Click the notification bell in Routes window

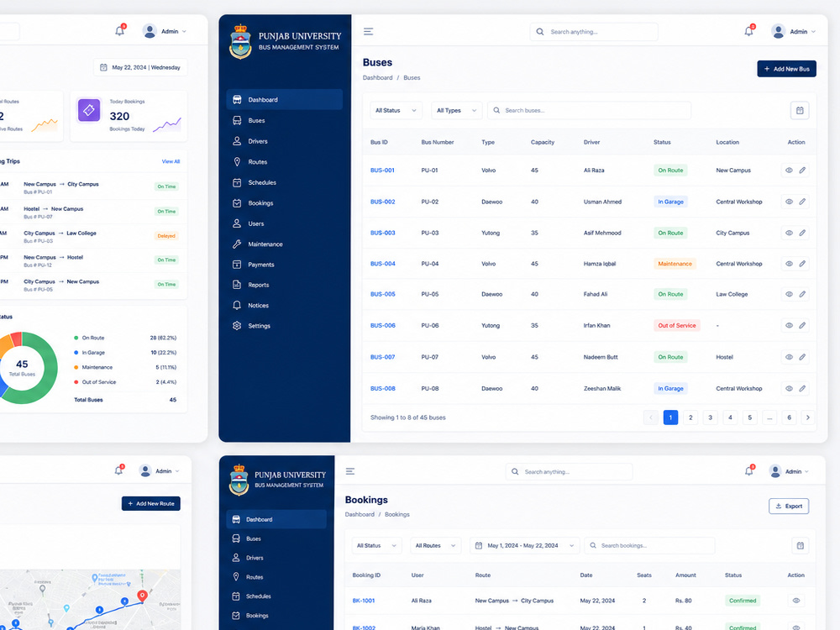(118, 471)
